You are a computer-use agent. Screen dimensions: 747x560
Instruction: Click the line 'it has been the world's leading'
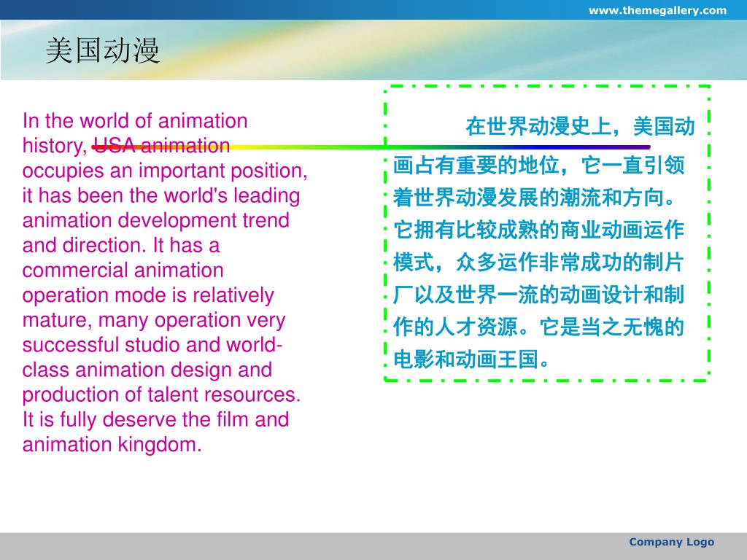click(161, 195)
